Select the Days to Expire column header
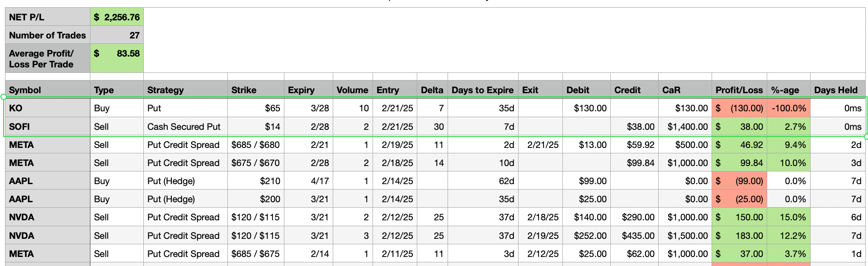868x266 pixels. click(x=483, y=90)
